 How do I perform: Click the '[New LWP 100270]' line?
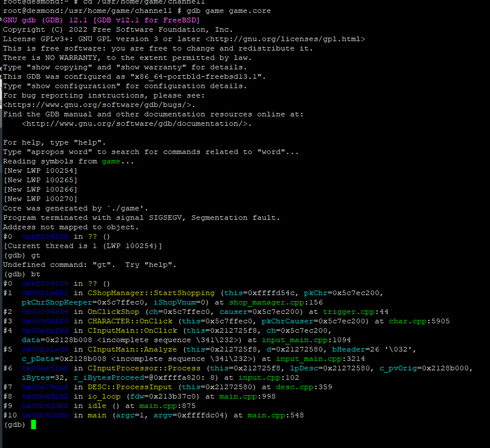(40, 199)
